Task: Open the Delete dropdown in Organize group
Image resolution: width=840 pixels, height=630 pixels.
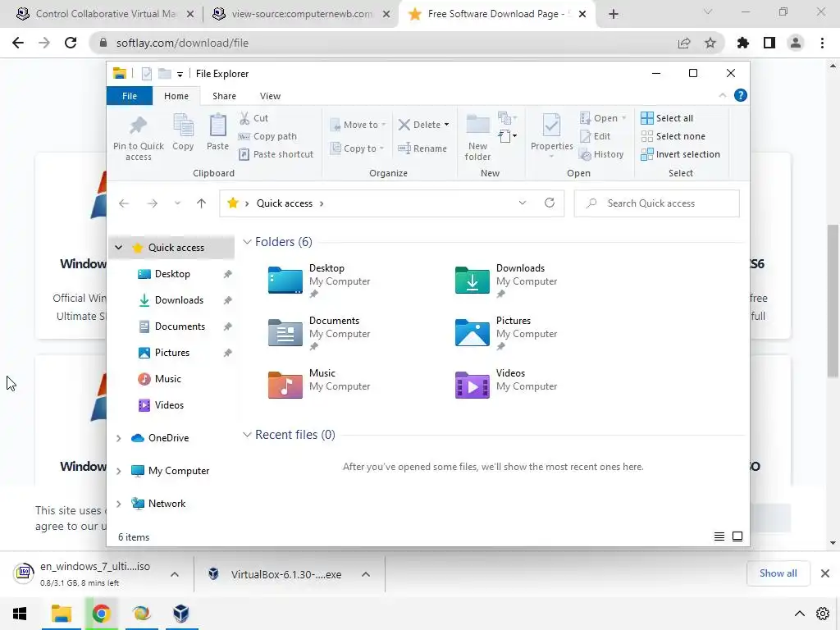Action: [424, 125]
